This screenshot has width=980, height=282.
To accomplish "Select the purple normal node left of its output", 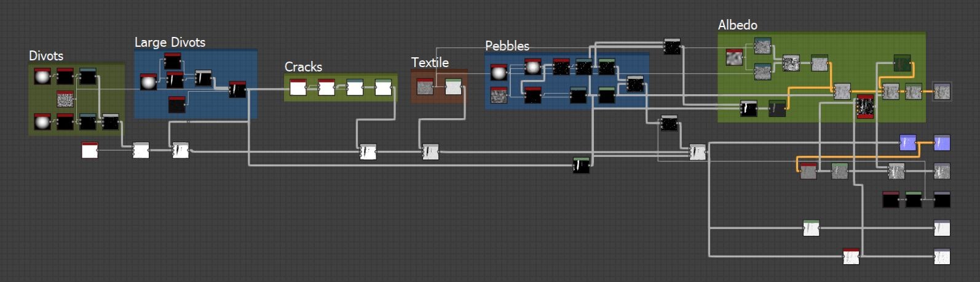I will [x=908, y=143].
